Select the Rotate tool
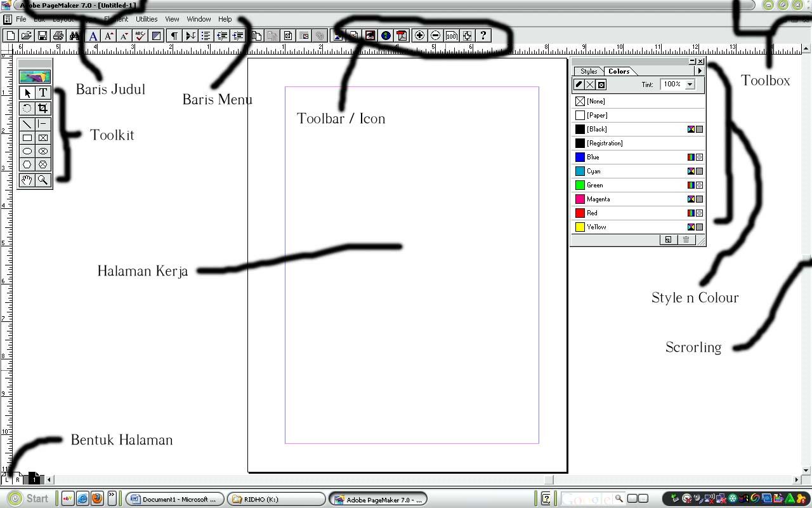Viewport: 812px width, 508px height. [27, 108]
